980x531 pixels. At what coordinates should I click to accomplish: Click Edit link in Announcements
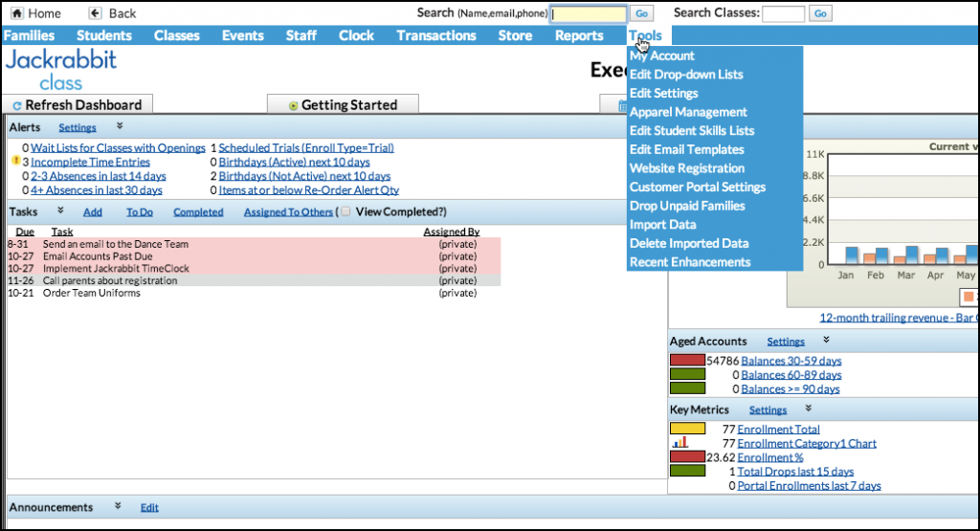click(149, 507)
